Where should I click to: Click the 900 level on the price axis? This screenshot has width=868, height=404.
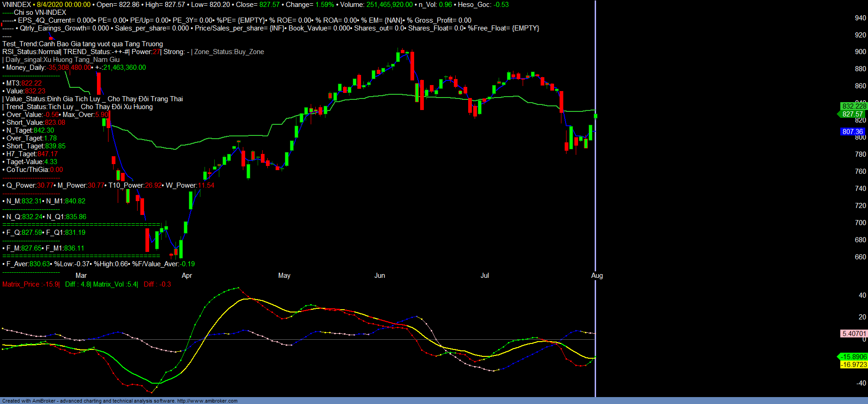[x=860, y=52]
